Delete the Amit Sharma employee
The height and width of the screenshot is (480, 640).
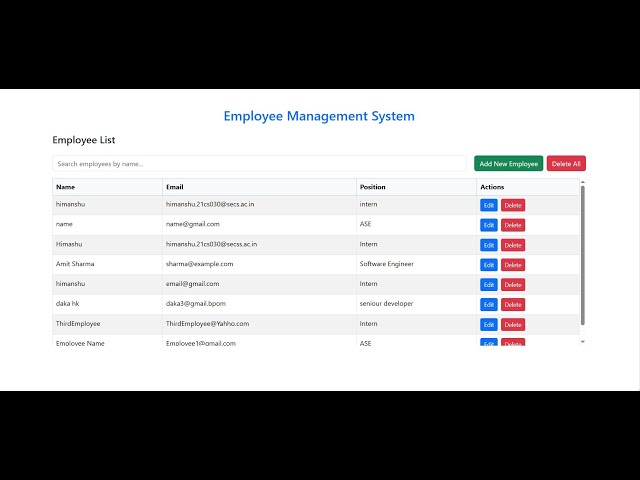[513, 265]
